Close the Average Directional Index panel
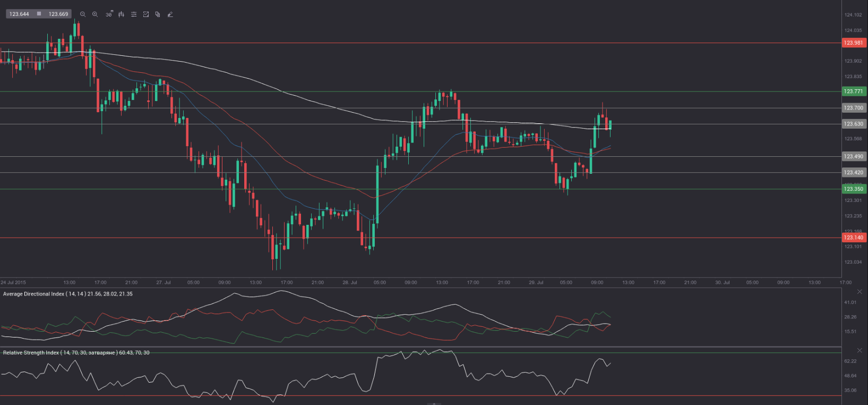Image resolution: width=868 pixels, height=405 pixels. 860,292
